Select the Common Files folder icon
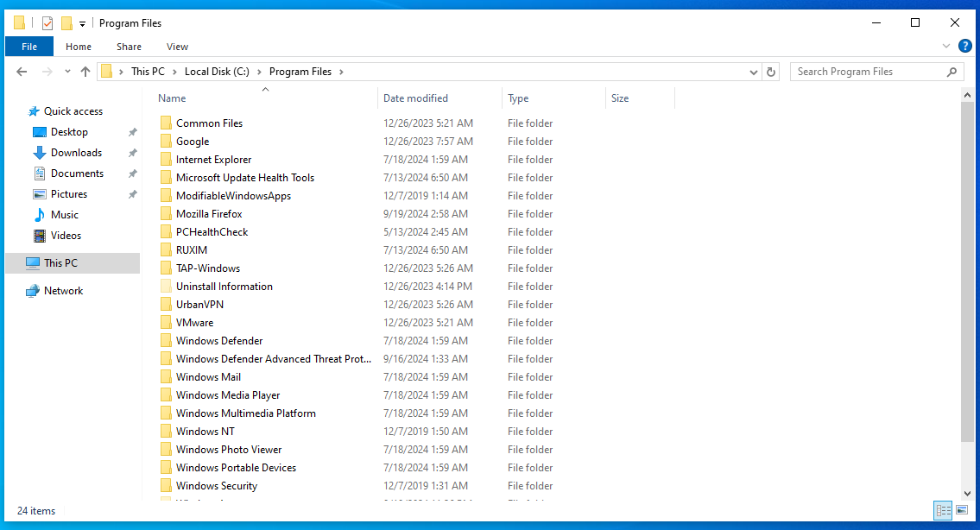This screenshot has width=980, height=530. 166,123
